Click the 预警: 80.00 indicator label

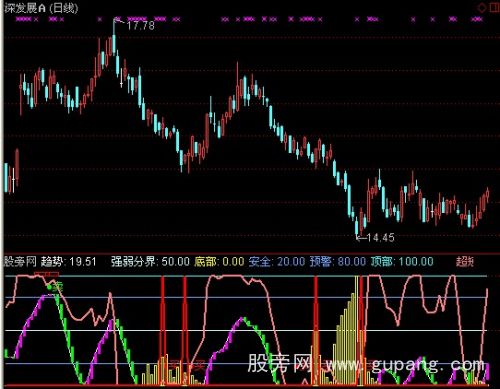[338, 262]
